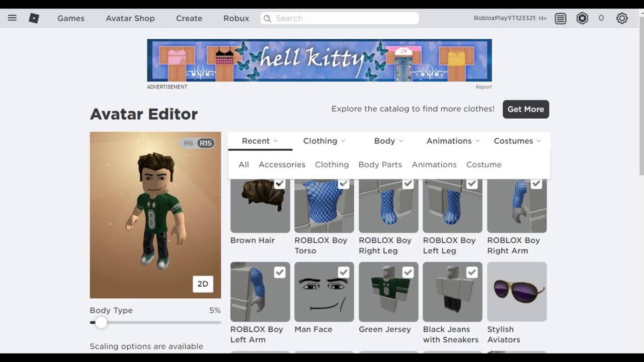Uncheck the ROBLOX Boy Torso checkmark

coord(344,184)
